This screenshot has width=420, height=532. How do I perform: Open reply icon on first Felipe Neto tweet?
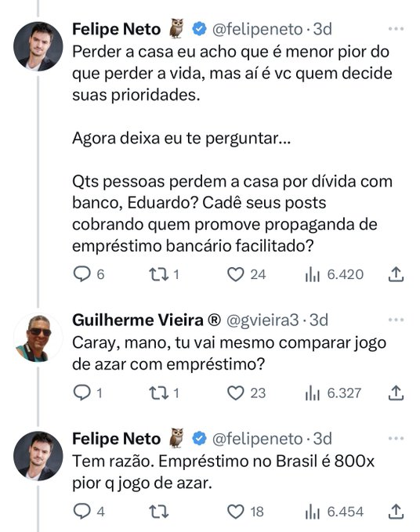[x=82, y=274]
